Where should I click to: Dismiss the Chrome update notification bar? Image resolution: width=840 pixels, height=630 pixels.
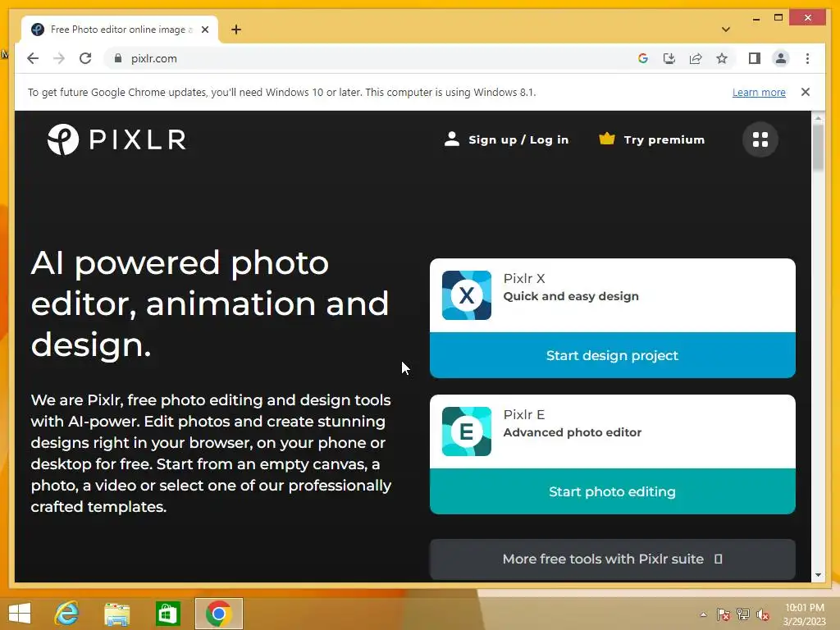(806, 92)
